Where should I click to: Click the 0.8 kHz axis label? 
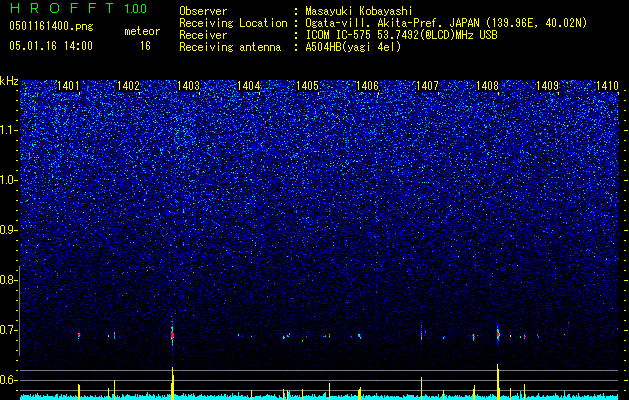(8, 280)
